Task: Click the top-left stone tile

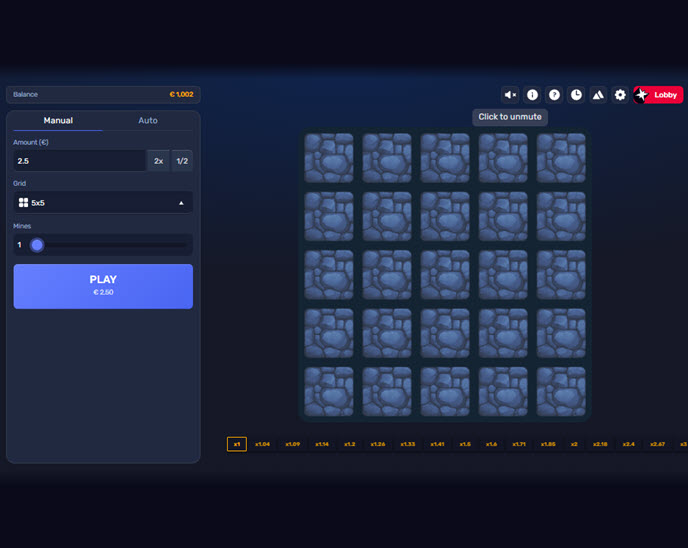Action: tap(329, 158)
